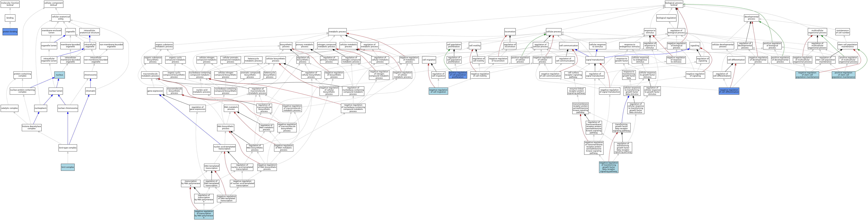Select the 'response to growth factor' node
868x220 pixels.
tap(621, 60)
